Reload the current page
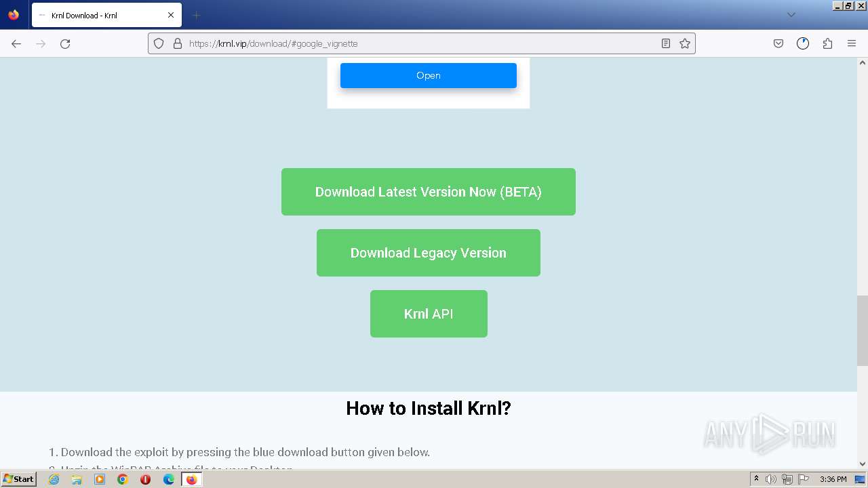The height and width of the screenshot is (488, 868). [65, 43]
